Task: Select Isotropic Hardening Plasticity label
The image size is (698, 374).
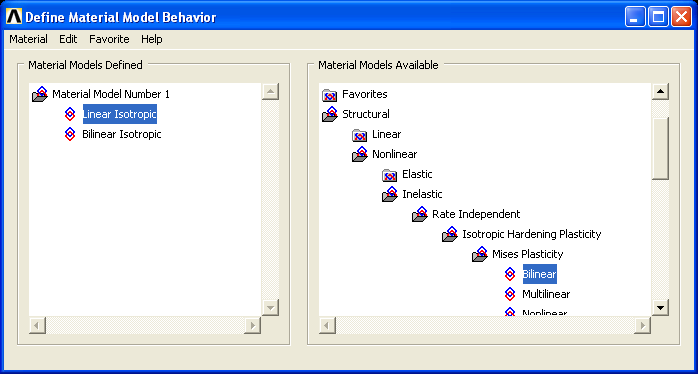Action: click(x=532, y=234)
